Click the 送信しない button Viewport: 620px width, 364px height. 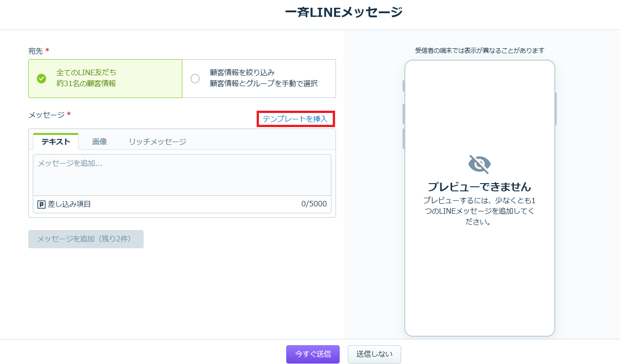tap(374, 354)
